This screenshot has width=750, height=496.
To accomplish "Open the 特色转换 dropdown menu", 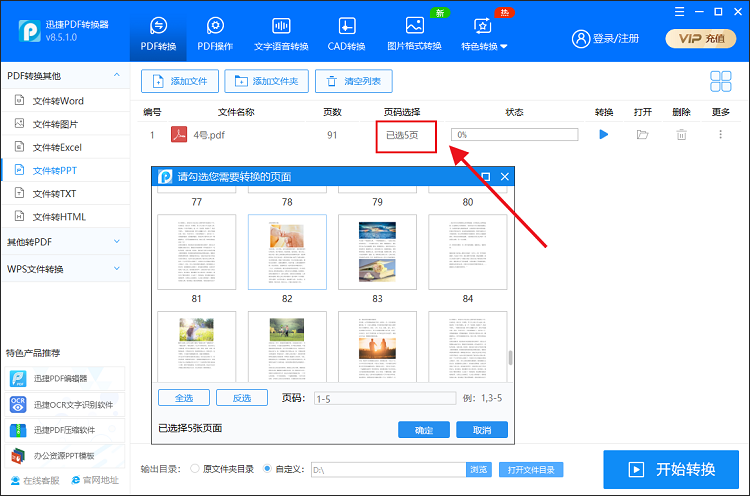I will pos(484,32).
